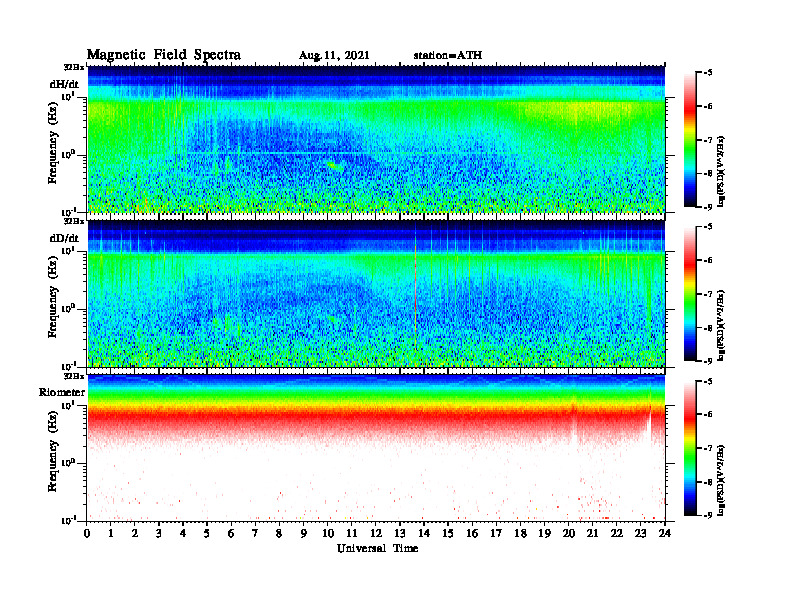The width and height of the screenshot is (792, 612).
Task: Click the hour 3 tick label
Action: [x=159, y=533]
